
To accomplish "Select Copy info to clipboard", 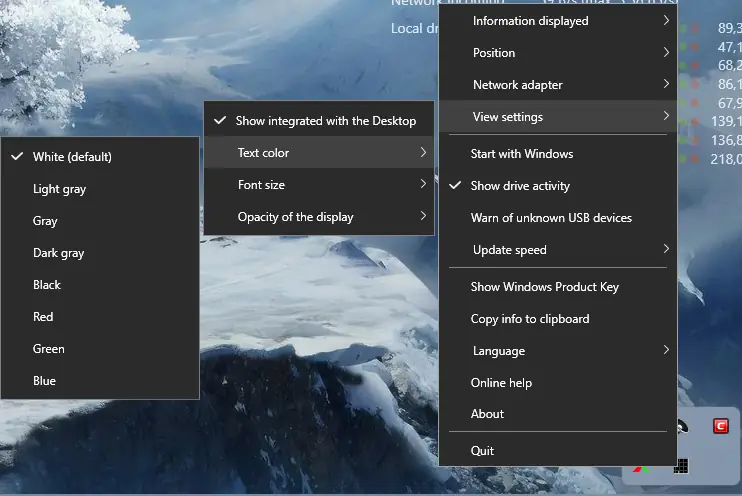I will (x=557, y=319).
